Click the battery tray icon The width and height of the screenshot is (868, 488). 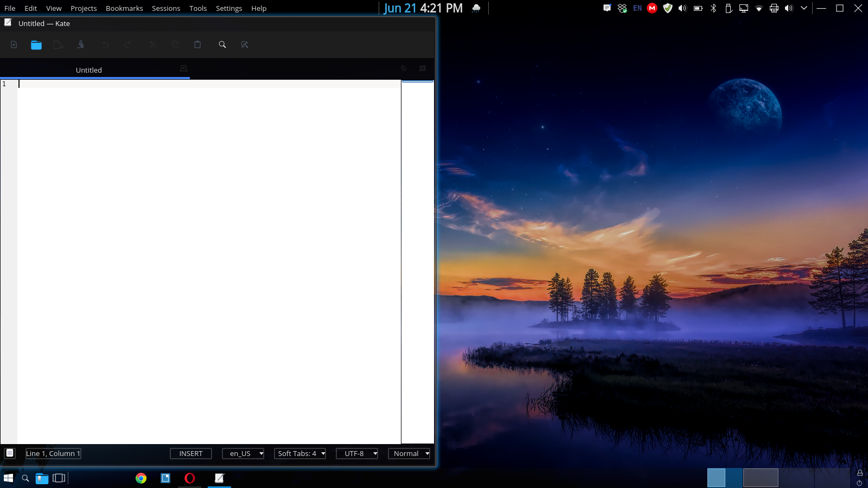coord(698,8)
